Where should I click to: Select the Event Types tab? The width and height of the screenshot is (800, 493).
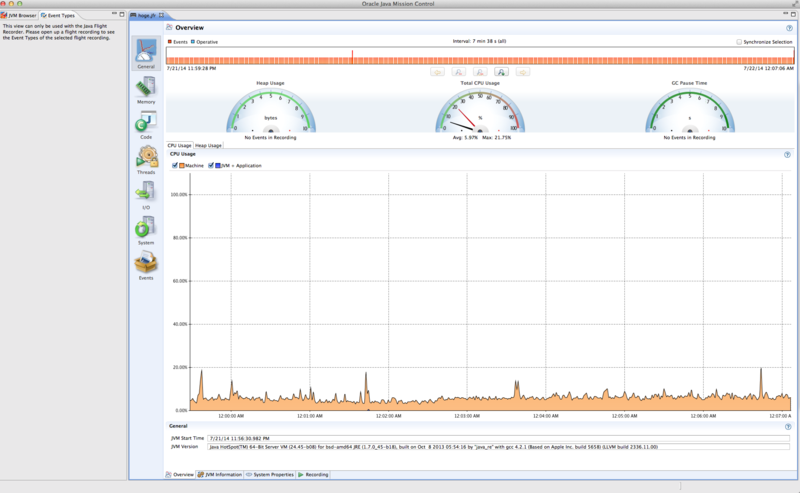[58, 15]
